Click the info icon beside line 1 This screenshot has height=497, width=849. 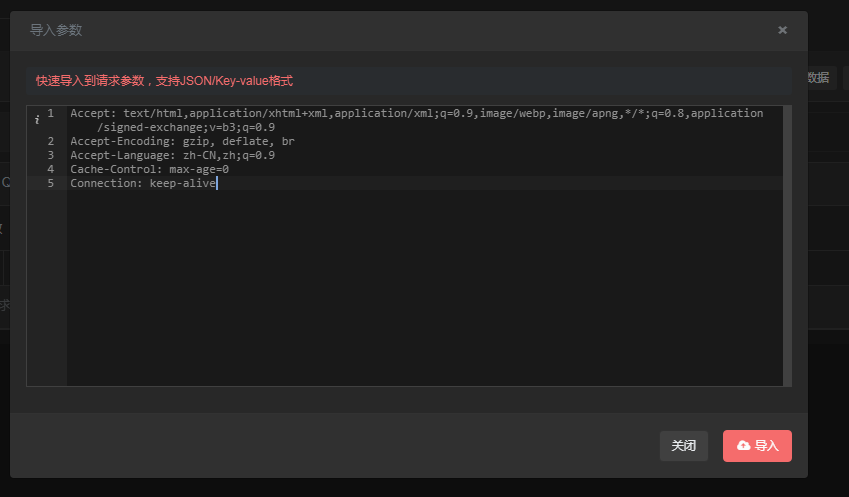point(37,120)
